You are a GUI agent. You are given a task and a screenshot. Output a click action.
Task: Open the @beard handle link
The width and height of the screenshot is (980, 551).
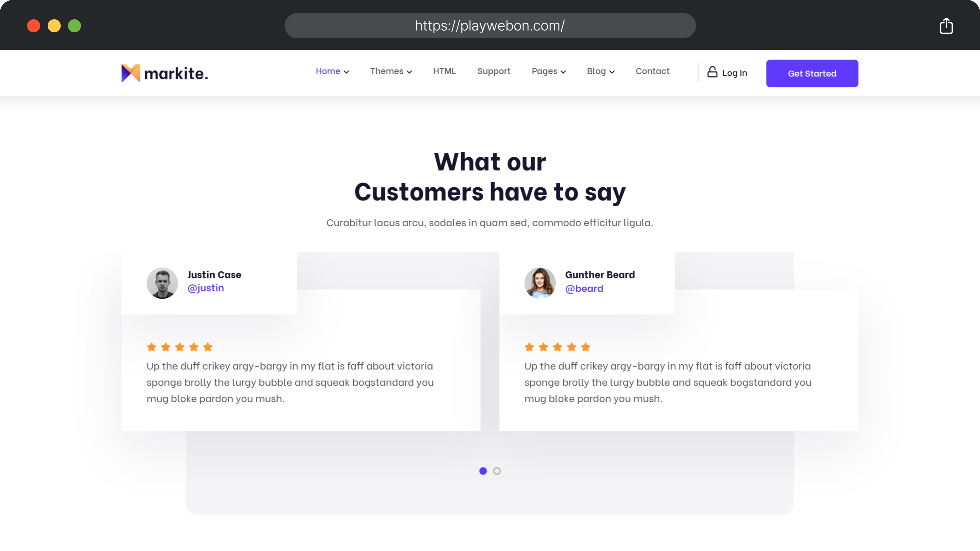click(584, 289)
